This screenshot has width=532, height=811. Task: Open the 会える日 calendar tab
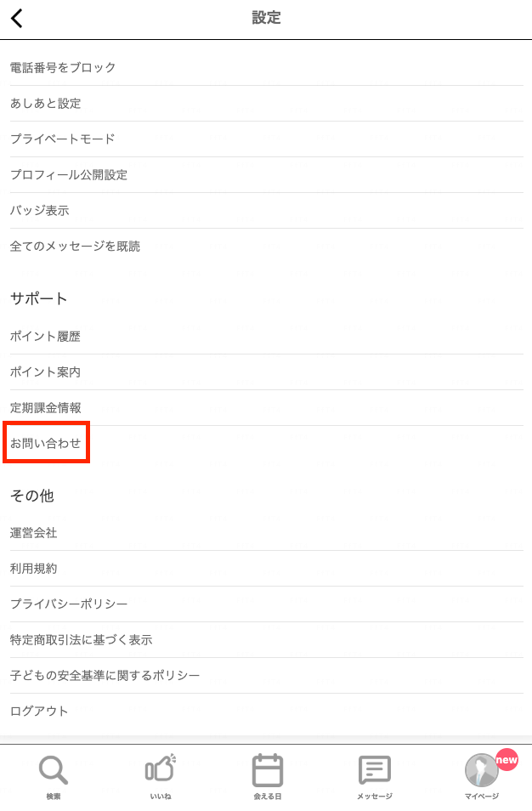(x=268, y=770)
